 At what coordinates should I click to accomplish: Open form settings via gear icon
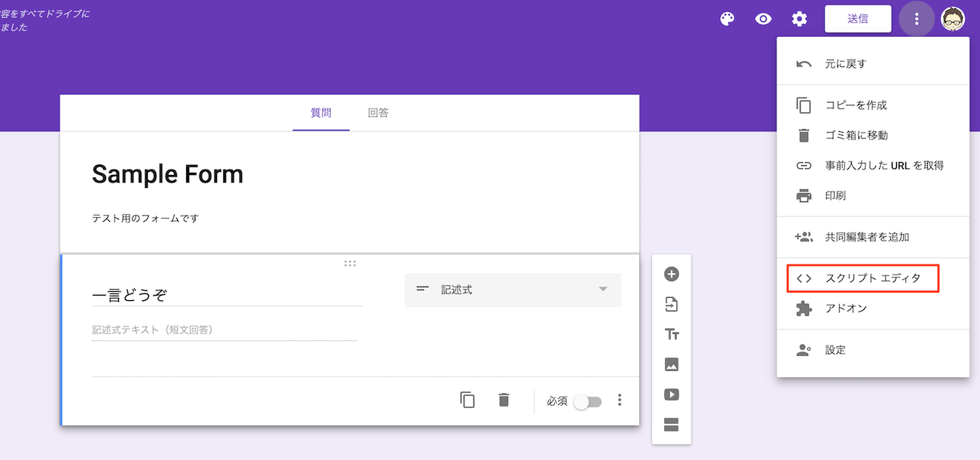(x=799, y=19)
